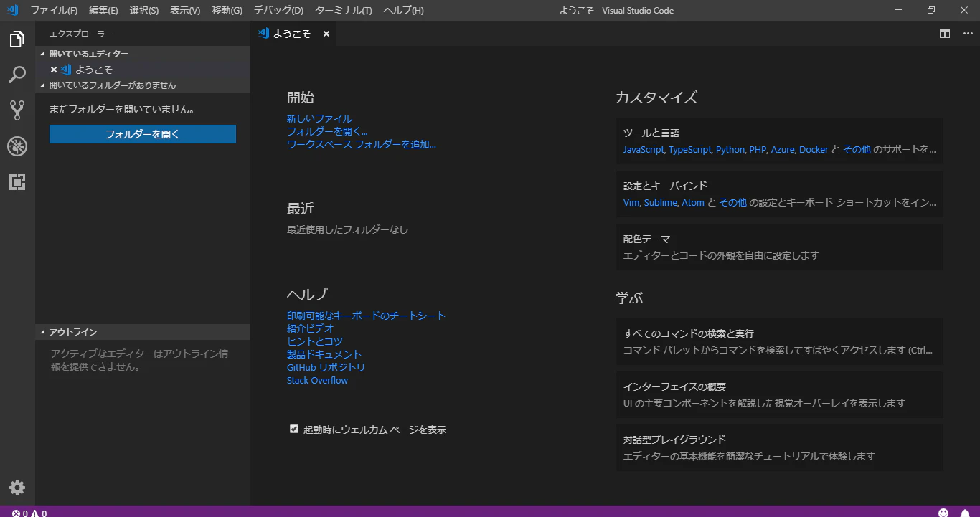Screen dimensions: 980x517
Task: Close the ようこそ tab
Action: pyautogui.click(x=326, y=34)
